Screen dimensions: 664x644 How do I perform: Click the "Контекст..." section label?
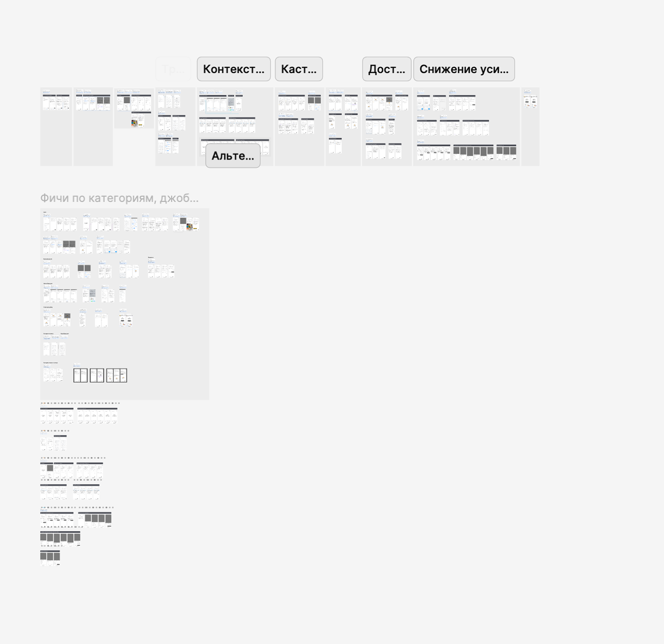(x=234, y=69)
